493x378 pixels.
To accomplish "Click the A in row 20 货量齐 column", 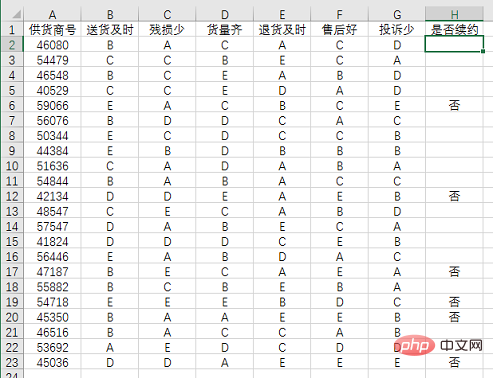I will click(225, 317).
